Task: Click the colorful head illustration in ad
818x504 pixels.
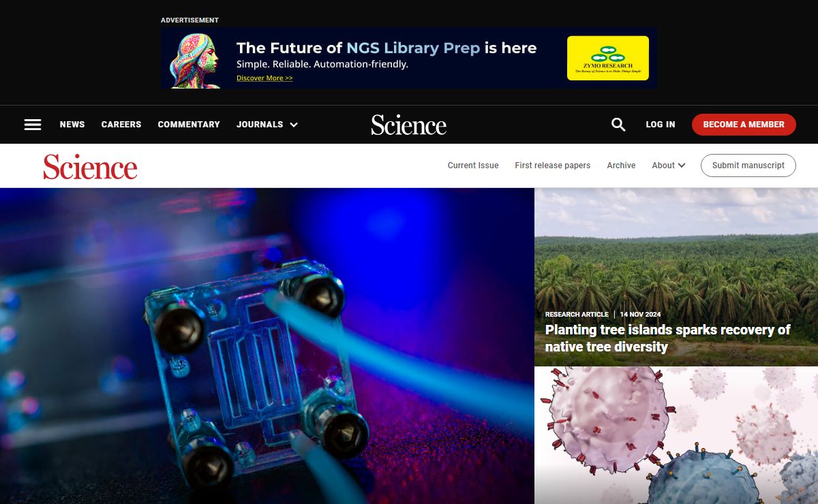Action: [x=195, y=61]
